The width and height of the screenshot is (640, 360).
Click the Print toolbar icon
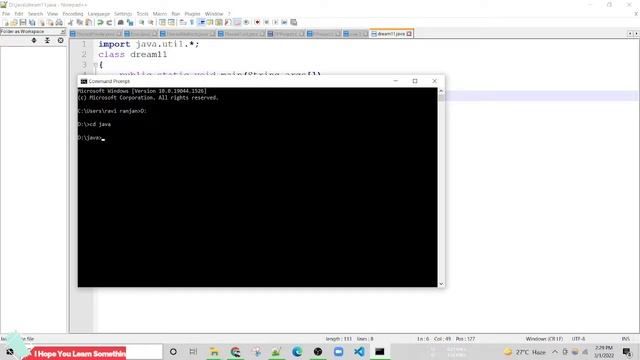(59, 22)
